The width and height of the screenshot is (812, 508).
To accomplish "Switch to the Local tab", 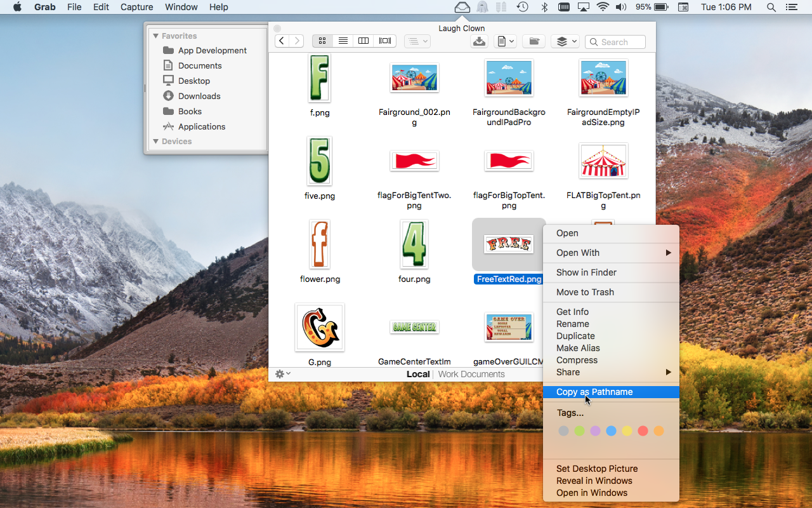I will click(x=418, y=374).
